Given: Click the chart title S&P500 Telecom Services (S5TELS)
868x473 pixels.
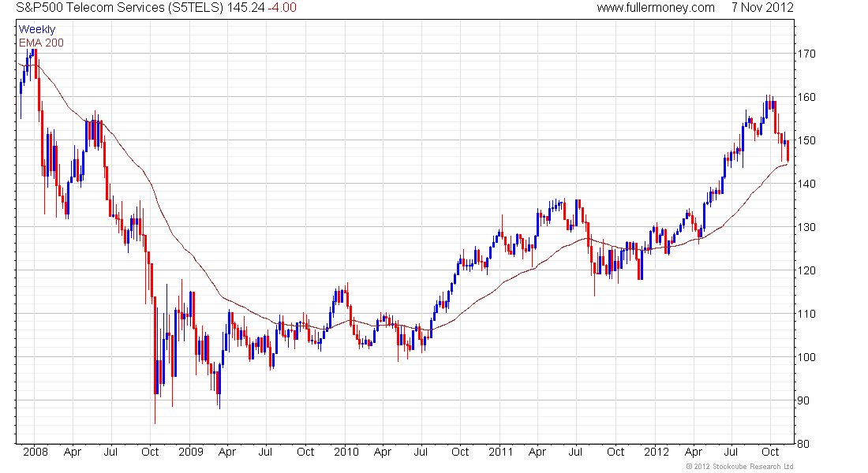Looking at the screenshot, I should point(120,8).
